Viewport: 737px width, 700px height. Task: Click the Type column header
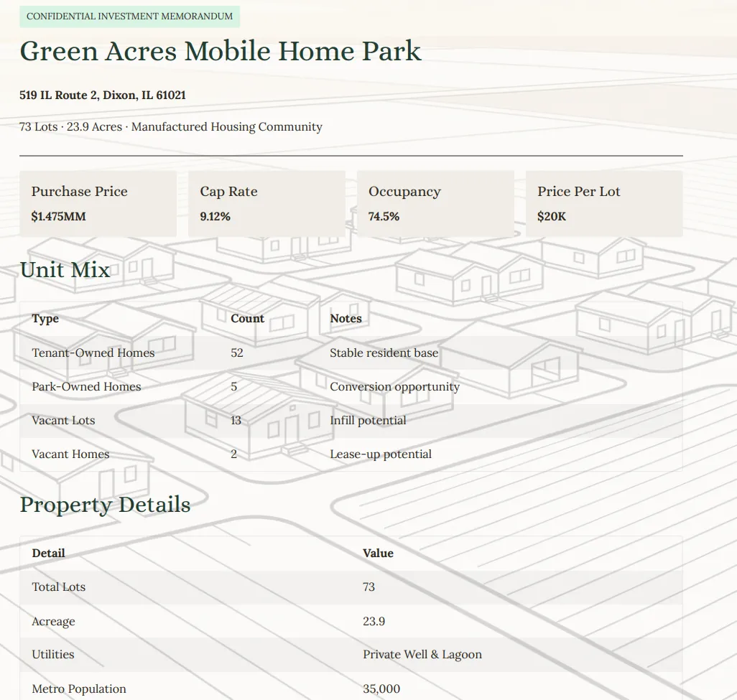(45, 319)
